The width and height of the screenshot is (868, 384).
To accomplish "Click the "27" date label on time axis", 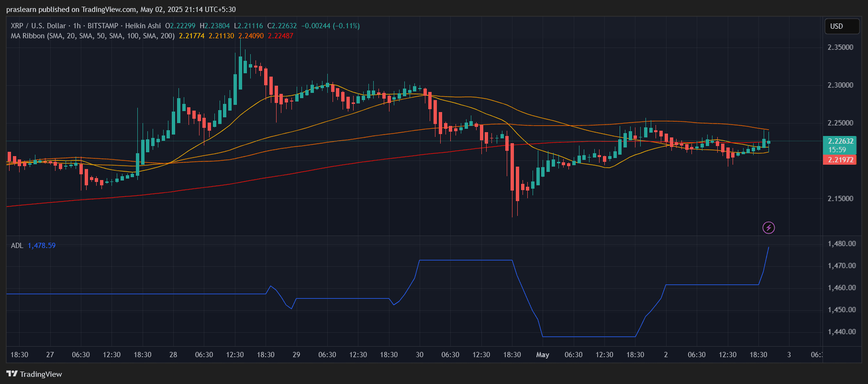I will [x=50, y=355].
